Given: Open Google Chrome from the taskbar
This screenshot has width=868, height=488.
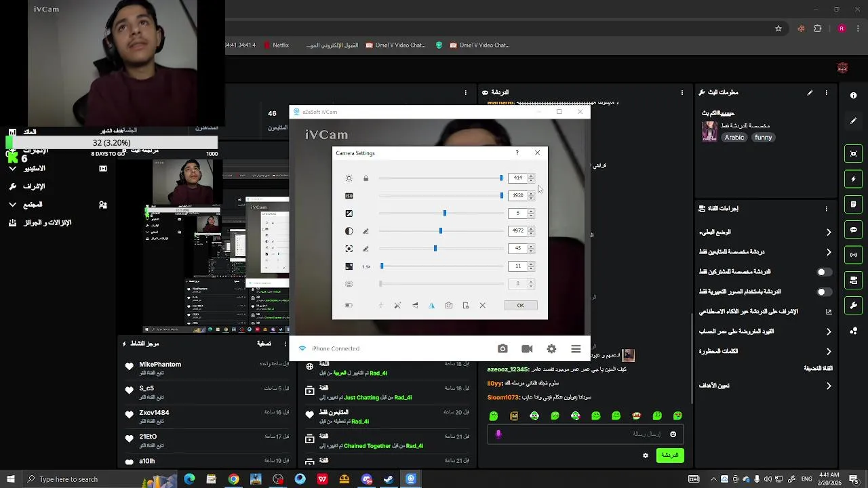Looking at the screenshot, I should pyautogui.click(x=233, y=479).
